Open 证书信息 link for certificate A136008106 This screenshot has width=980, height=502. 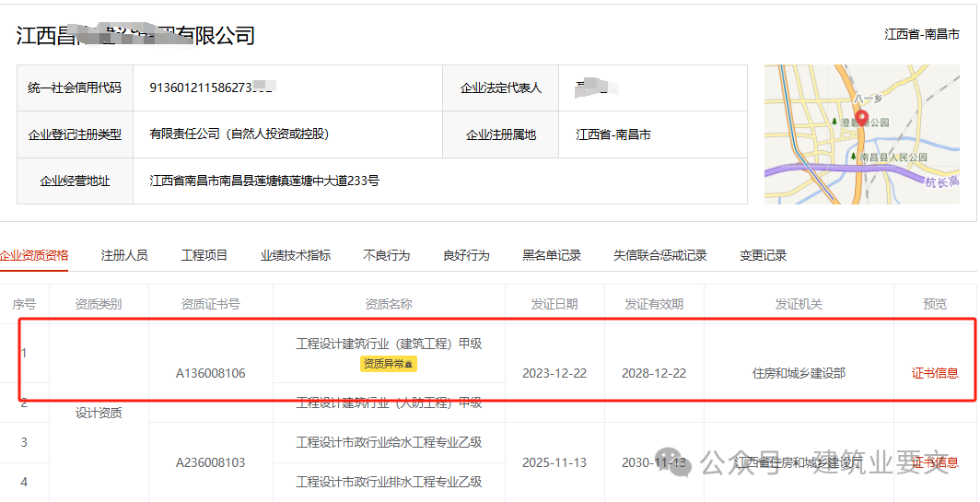point(935,373)
